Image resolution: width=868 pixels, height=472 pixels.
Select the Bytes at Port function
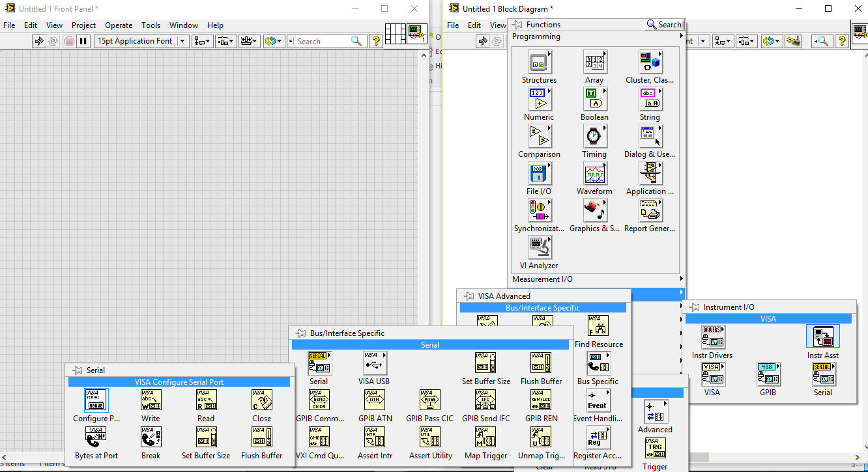(96, 437)
